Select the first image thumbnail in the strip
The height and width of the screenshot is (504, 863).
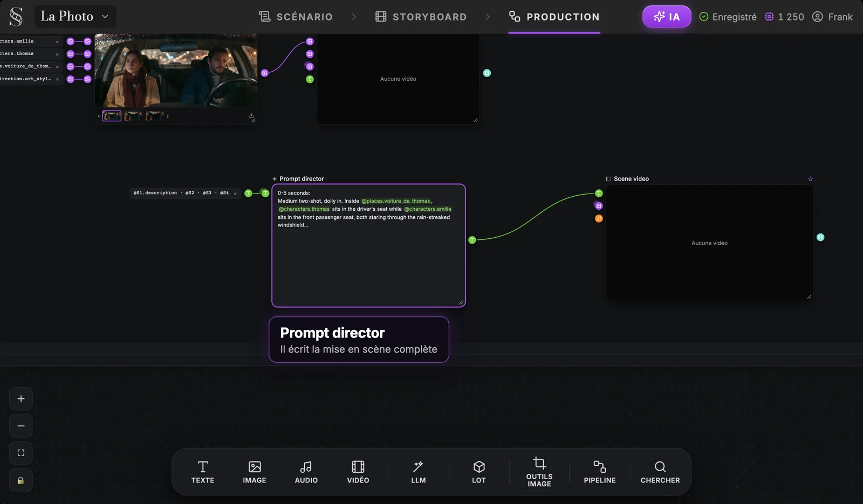[112, 116]
